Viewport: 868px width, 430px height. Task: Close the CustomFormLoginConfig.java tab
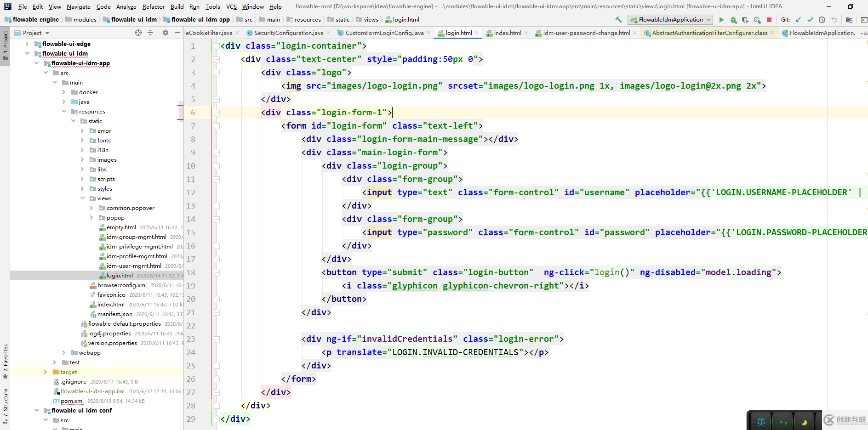point(428,33)
